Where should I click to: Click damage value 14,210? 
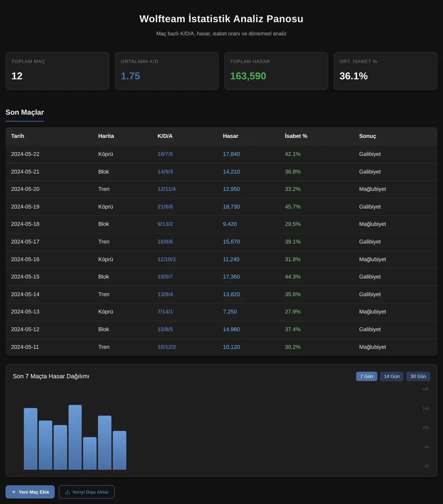tap(231, 172)
